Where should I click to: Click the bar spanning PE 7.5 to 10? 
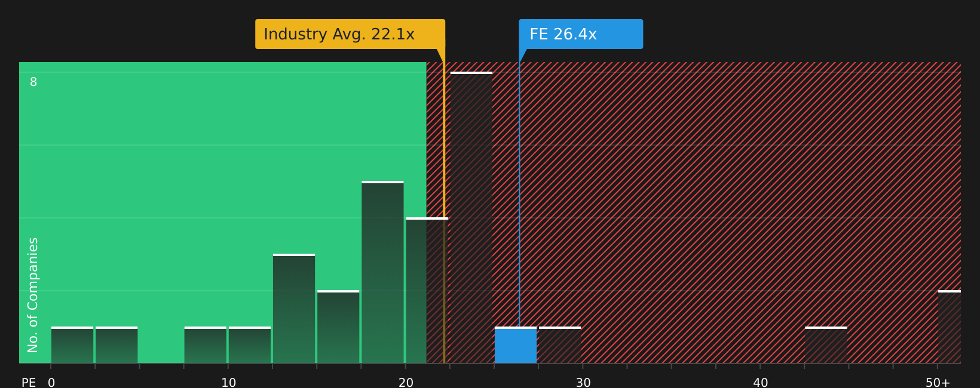(x=206, y=345)
